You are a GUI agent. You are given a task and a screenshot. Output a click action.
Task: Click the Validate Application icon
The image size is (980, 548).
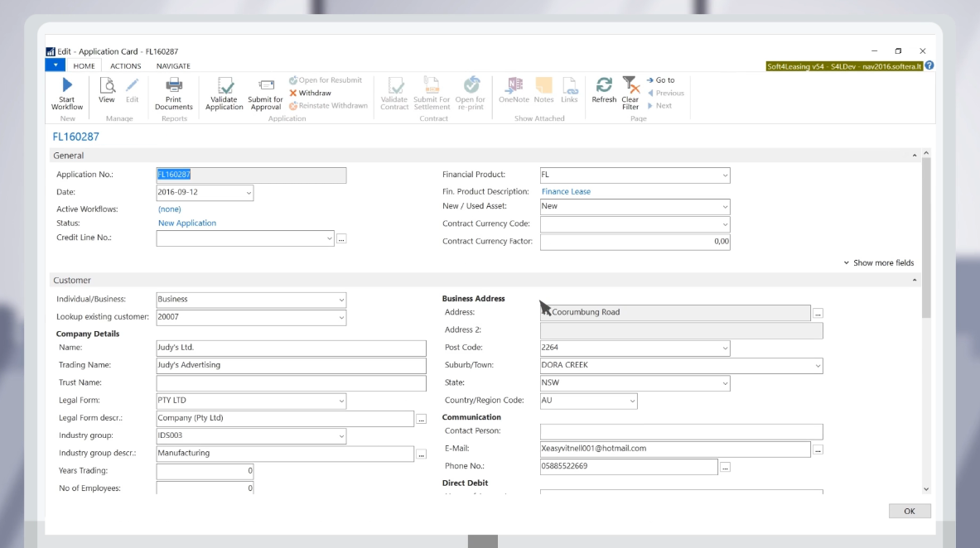pyautogui.click(x=224, y=86)
